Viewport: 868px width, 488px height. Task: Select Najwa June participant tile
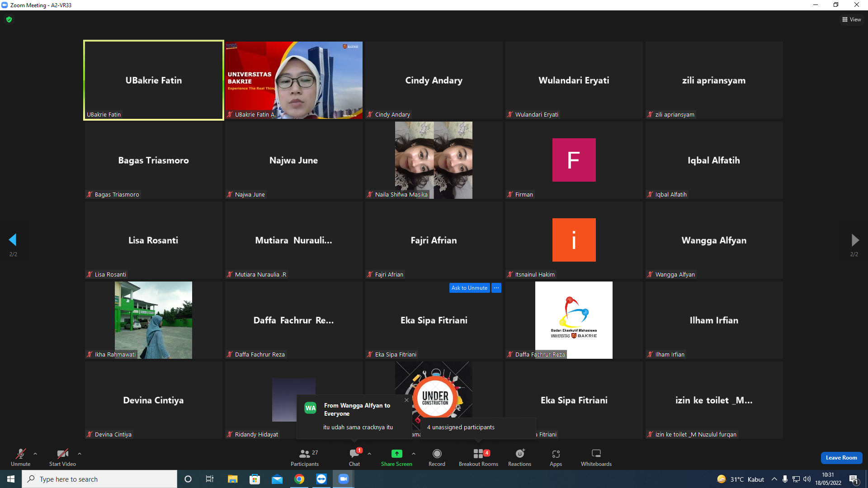[x=294, y=160]
